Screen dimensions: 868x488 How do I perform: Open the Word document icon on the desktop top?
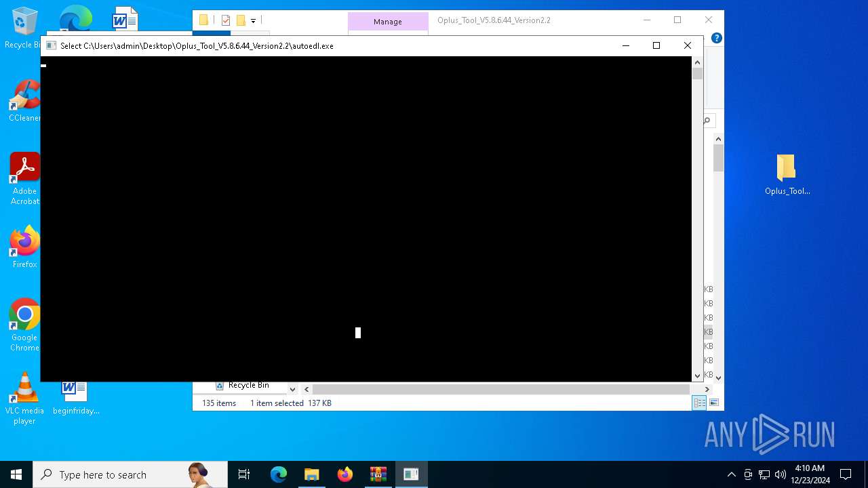point(125,19)
